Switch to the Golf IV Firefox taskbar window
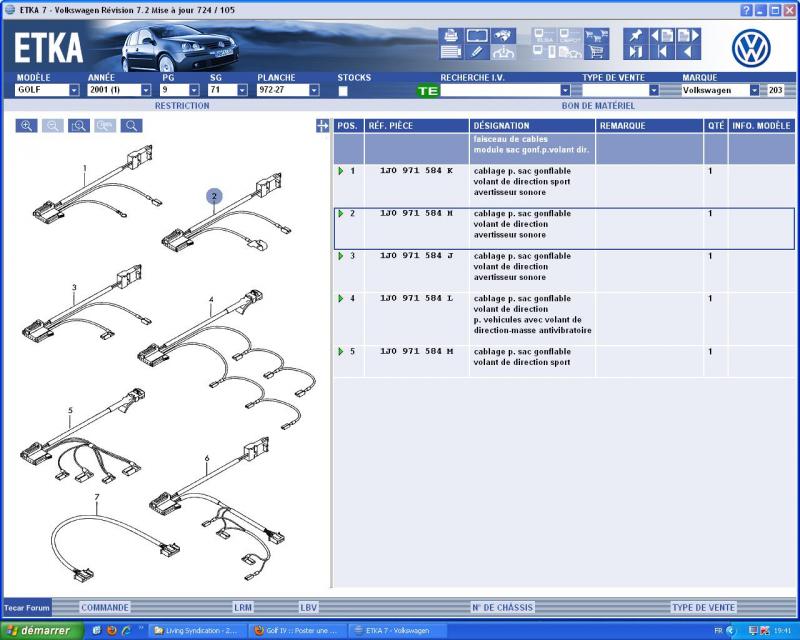800x640 pixels. 297,630
